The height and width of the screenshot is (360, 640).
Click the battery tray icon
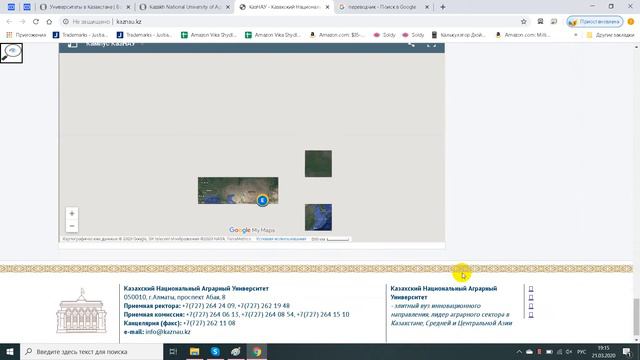pos(549,352)
